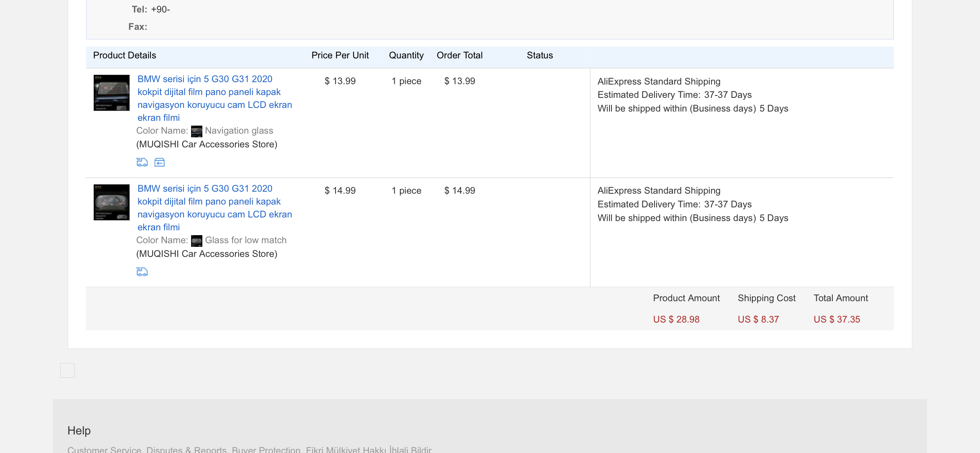Click MUQISHI Car Accessories Store under first product
980x453 pixels.
[207, 144]
